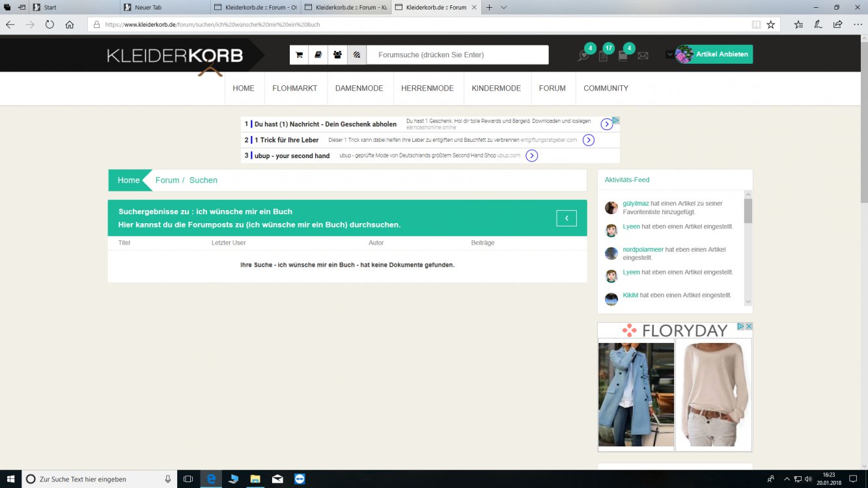The width and height of the screenshot is (868, 488).
Task: Click the back arrow in results header
Action: 567,218
